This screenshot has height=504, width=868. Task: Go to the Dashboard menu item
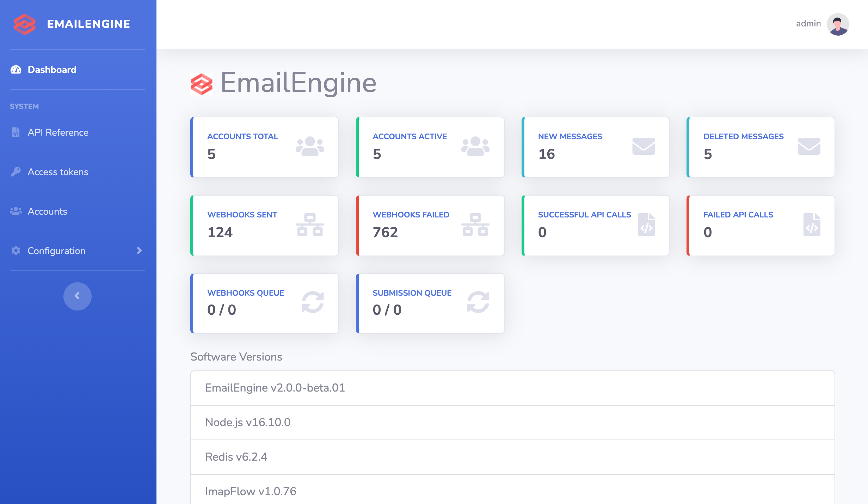point(52,70)
